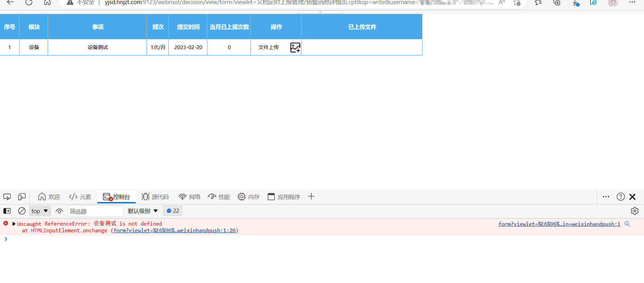Click the 设备测试 cell
The image size is (644, 283).
pyautogui.click(x=97, y=47)
